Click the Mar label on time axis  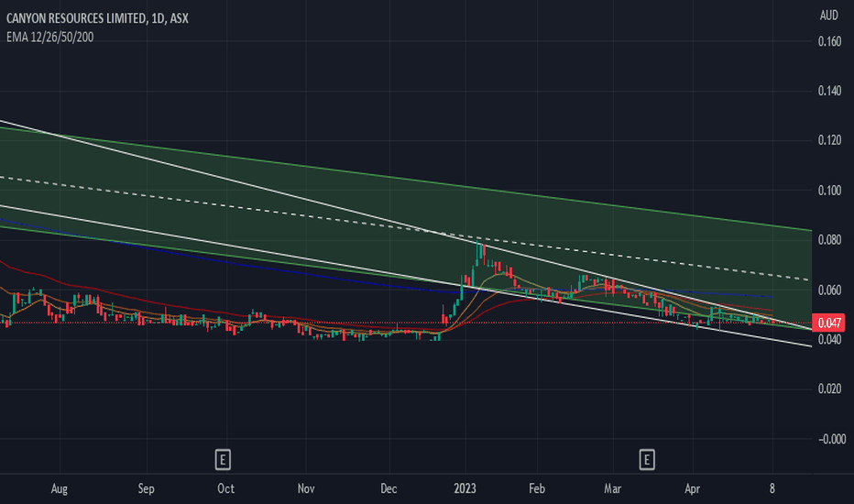pos(612,488)
